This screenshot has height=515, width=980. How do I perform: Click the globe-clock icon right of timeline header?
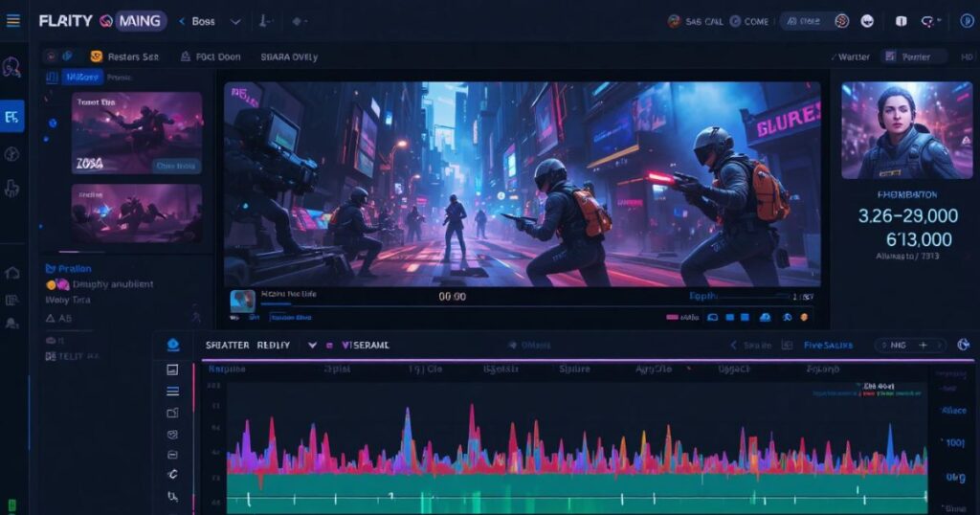coord(963,345)
